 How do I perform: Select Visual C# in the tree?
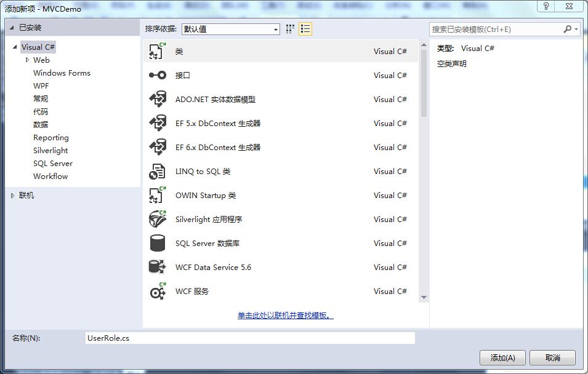(38, 47)
